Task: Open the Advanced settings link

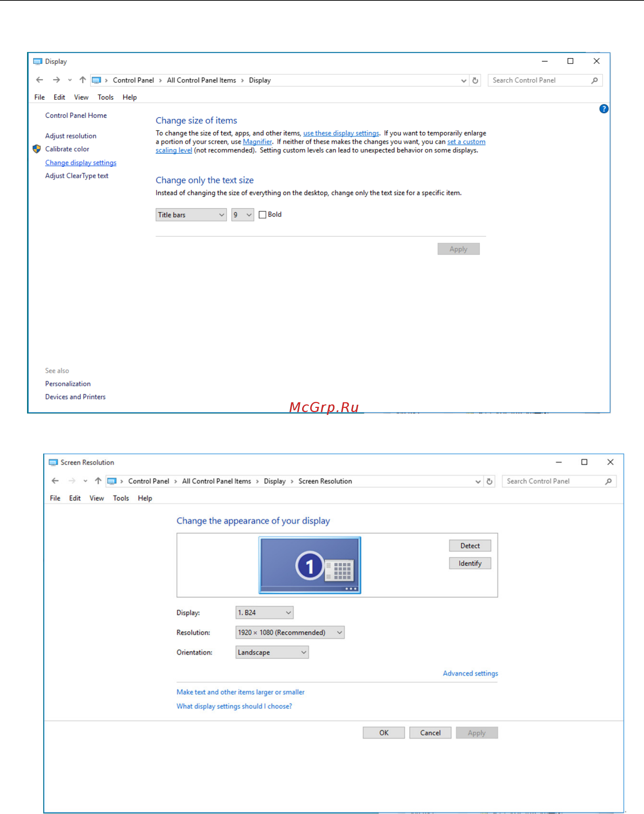Action: 470,673
